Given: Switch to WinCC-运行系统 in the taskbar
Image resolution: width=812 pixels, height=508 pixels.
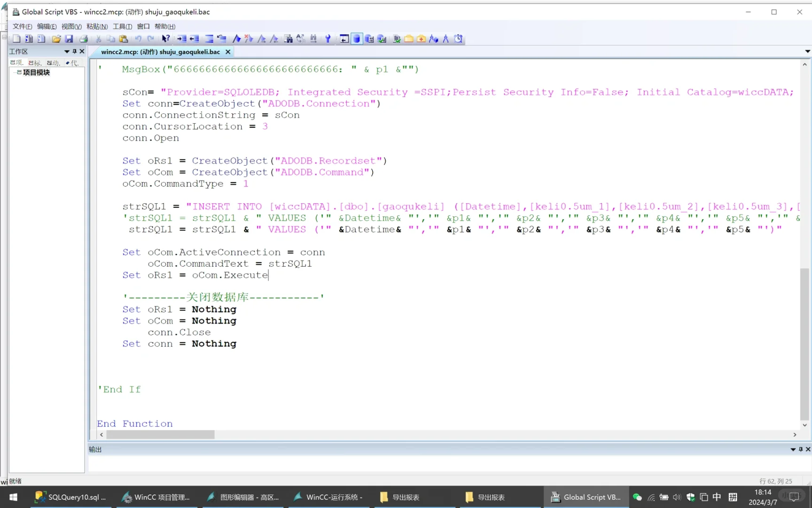Looking at the screenshot, I should [328, 497].
